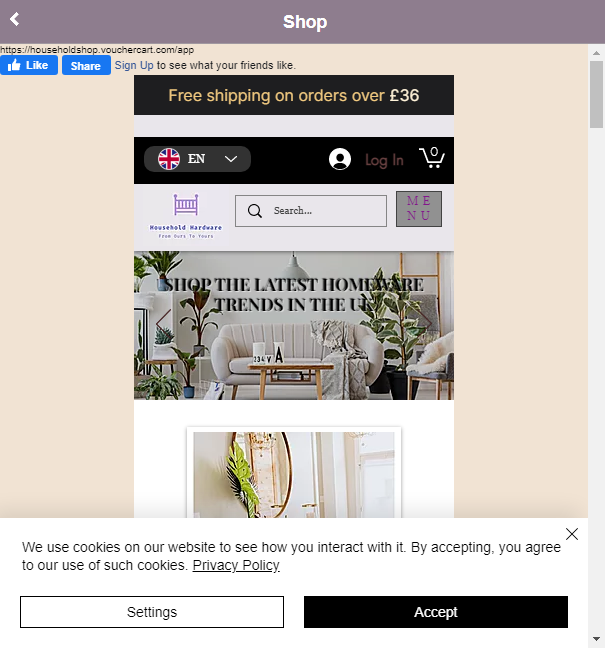Image resolution: width=605 pixels, height=648 pixels.
Task: Click the user profile avatar icon
Action: [340, 159]
